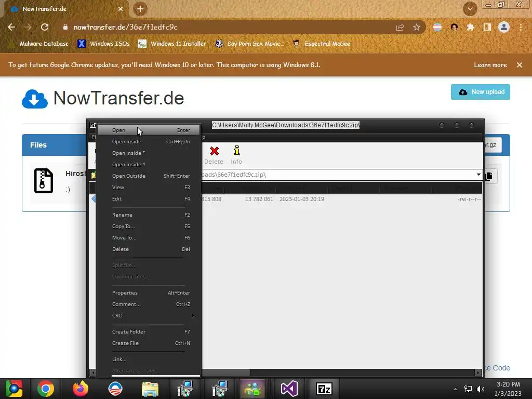Click the taskbar volume speaker icon
Viewport: 532px width, 399px height.
coord(481,389)
